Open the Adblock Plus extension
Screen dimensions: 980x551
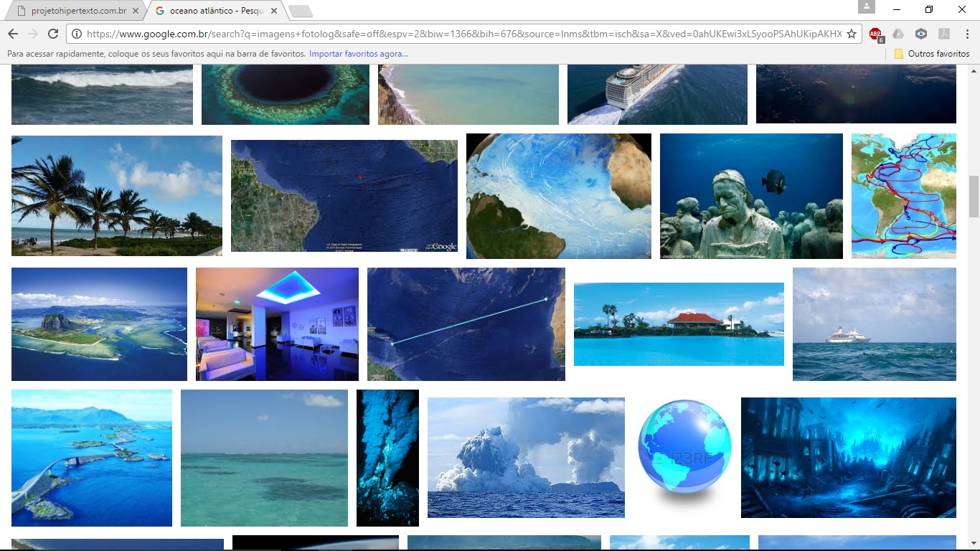click(x=875, y=34)
